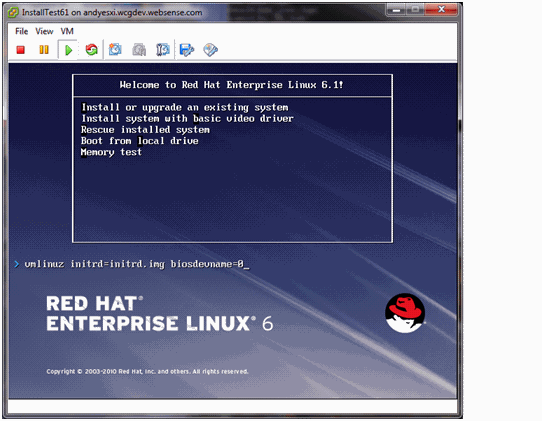
Task: Select Install system with basic video driver
Action: point(187,119)
